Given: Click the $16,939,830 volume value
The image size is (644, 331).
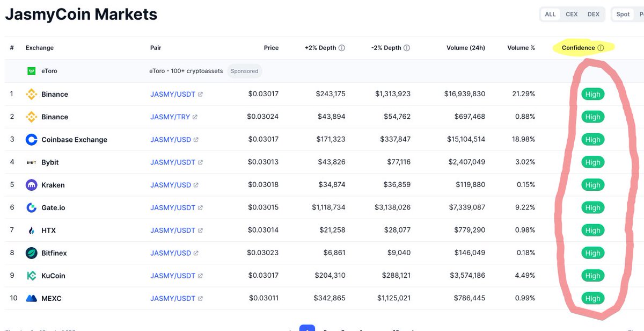Looking at the screenshot, I should click(x=465, y=94).
